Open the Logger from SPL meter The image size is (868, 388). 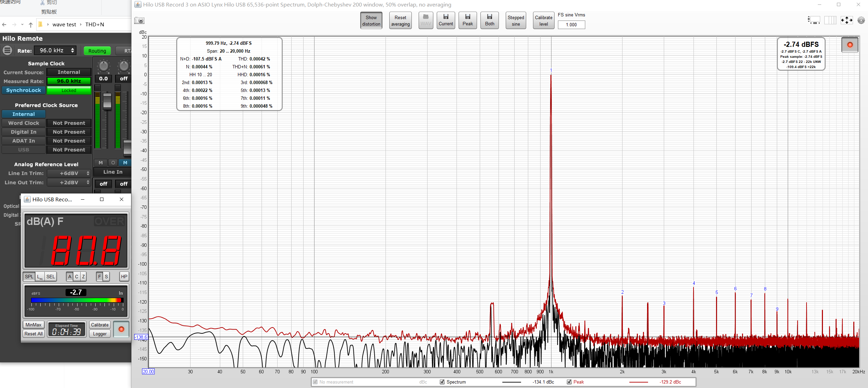coord(100,334)
